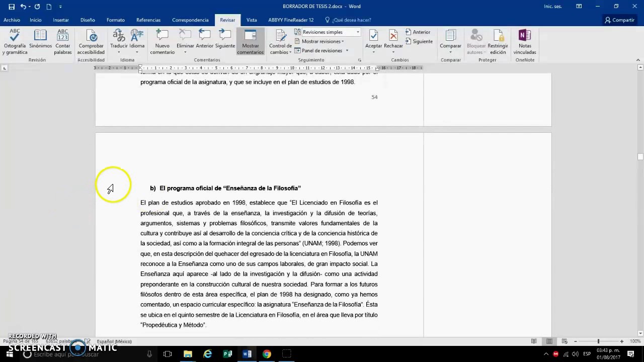Click the zoom slider
Viewport: 644px width, 362px height.
click(598, 341)
